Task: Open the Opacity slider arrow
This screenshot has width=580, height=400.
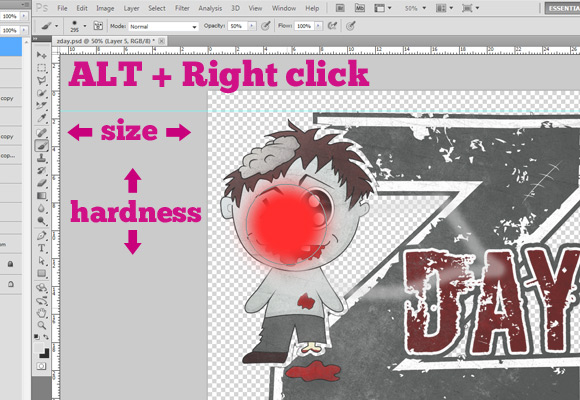Action: click(252, 26)
